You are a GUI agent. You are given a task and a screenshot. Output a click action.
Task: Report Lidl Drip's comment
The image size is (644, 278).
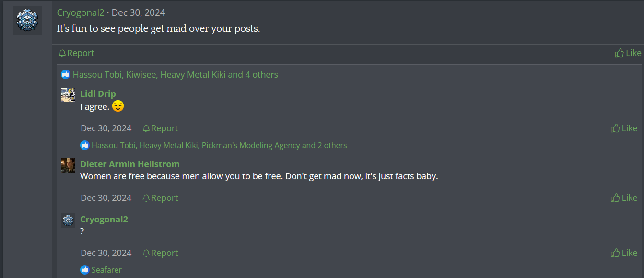pyautogui.click(x=160, y=128)
